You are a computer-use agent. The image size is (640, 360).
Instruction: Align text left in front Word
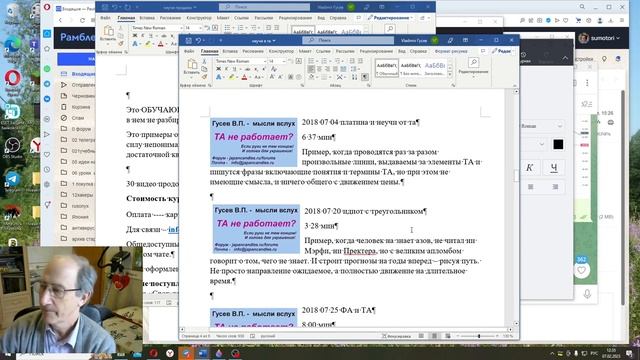[x=311, y=69]
